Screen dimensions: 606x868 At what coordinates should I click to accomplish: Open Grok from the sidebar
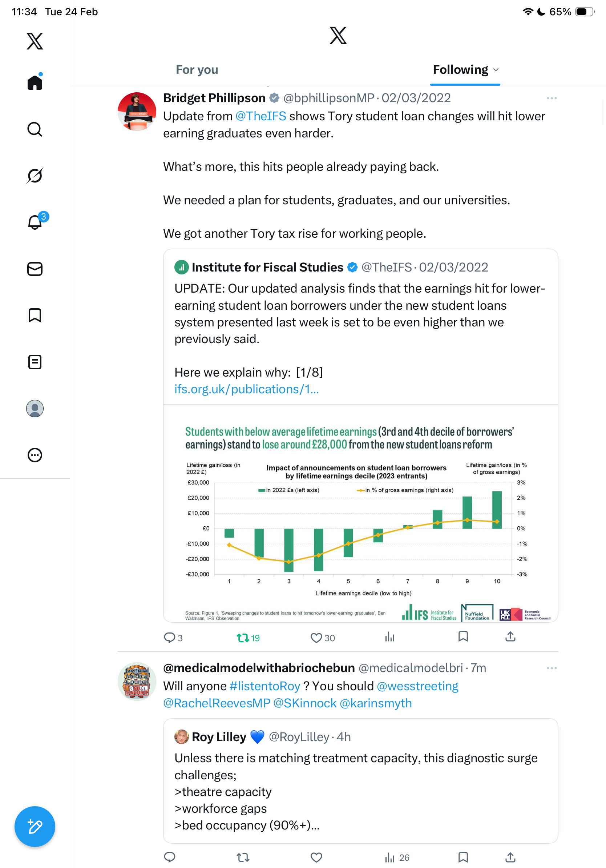coord(35,176)
